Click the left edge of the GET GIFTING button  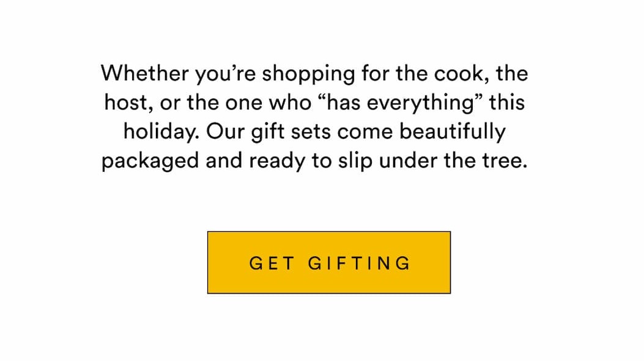click(x=211, y=262)
